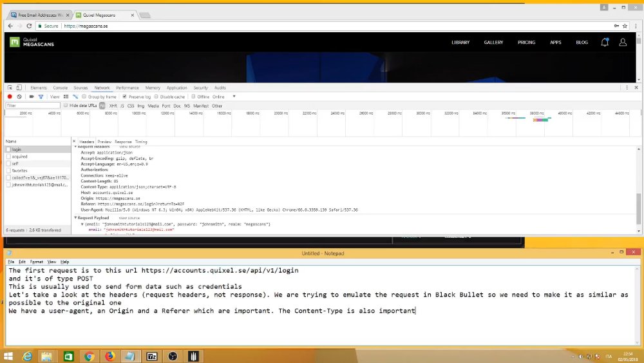Screen dimensions: 644x363
Task: Reload the Megascans page
Action: (x=29, y=26)
